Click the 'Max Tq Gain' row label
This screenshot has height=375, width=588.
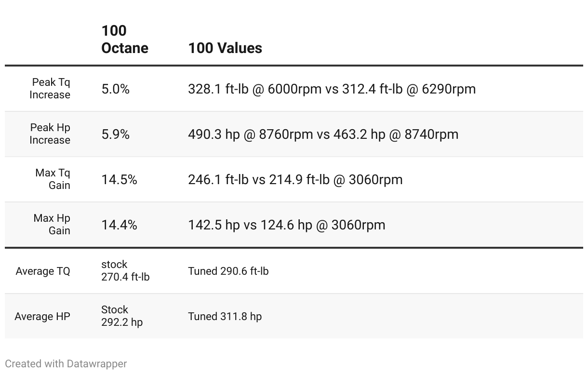click(53, 179)
